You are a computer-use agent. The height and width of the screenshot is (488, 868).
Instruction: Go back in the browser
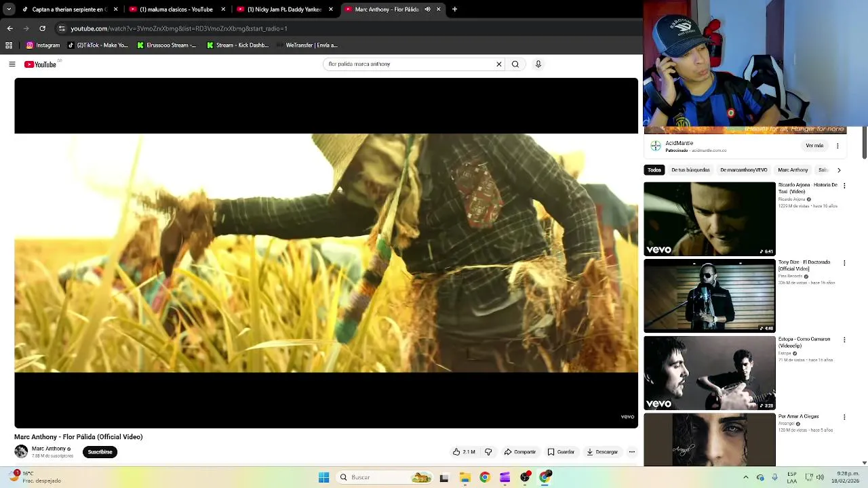point(9,28)
